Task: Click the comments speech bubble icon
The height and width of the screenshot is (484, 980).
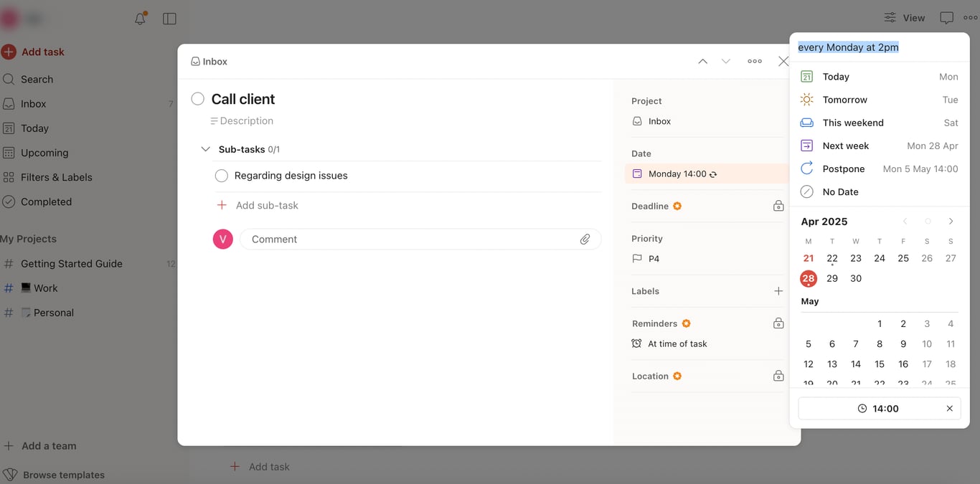Action: 946,17
